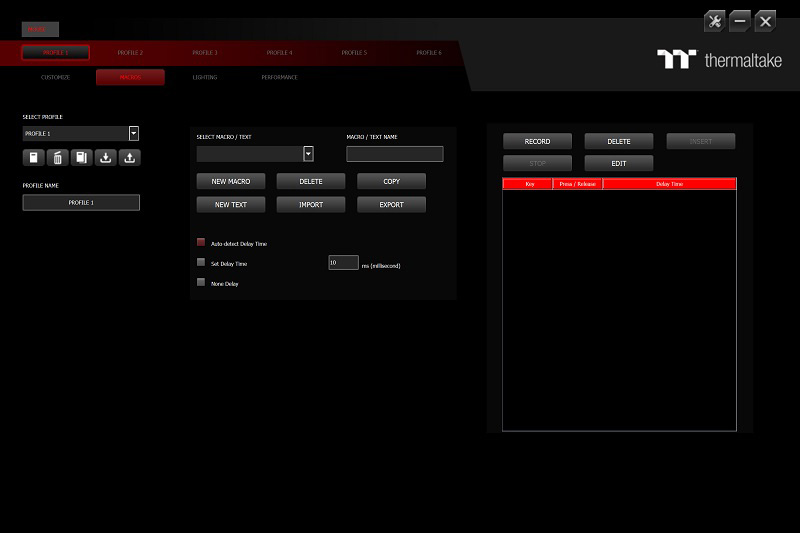
Task: Click the Thermaltake logo
Action: [x=720, y=59]
